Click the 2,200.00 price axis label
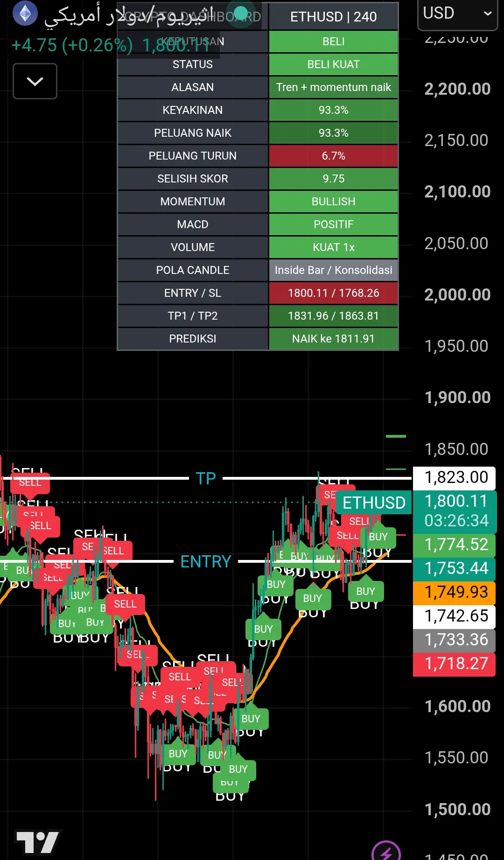The image size is (504, 860). (457, 89)
